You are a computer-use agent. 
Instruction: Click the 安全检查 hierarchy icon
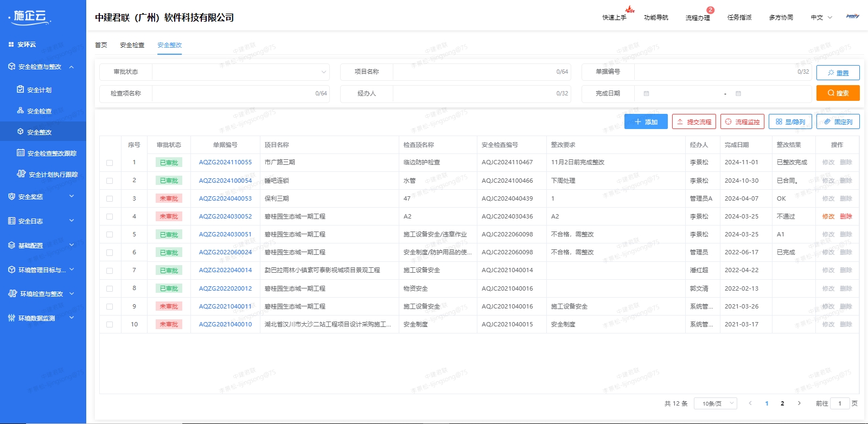click(21, 111)
